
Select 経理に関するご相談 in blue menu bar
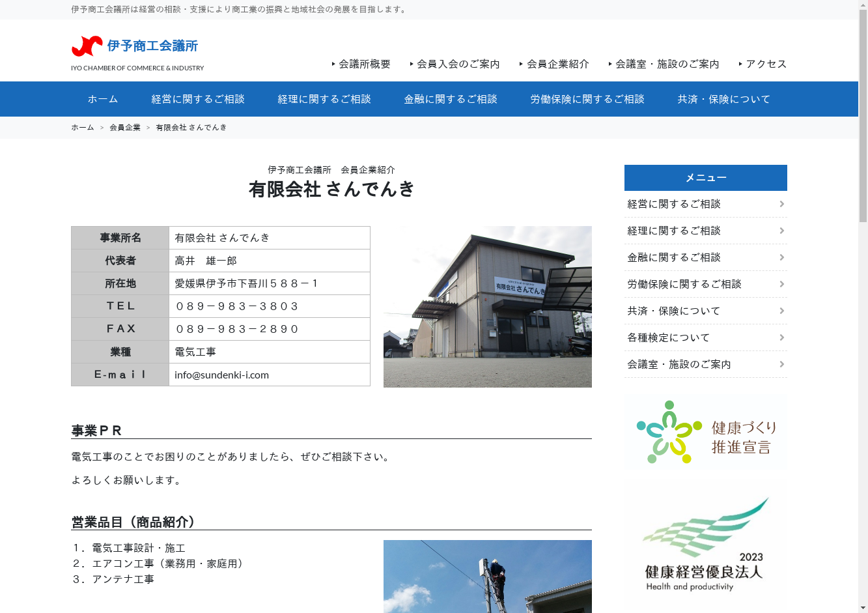pos(324,99)
